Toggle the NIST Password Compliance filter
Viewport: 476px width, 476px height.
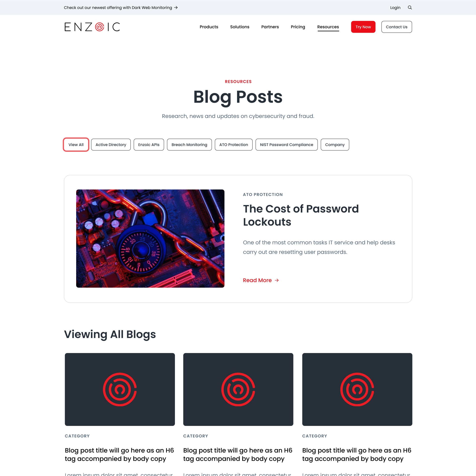tap(286, 144)
